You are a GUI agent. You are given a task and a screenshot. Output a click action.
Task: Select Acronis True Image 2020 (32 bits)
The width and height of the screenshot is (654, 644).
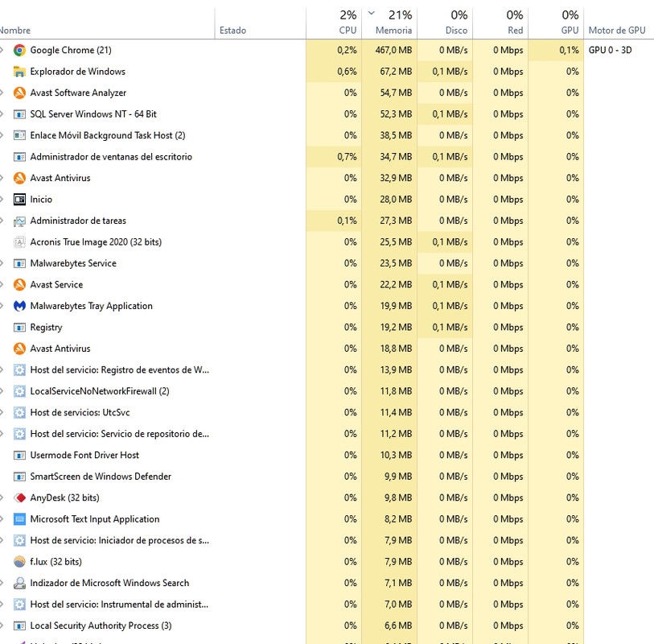coord(96,242)
